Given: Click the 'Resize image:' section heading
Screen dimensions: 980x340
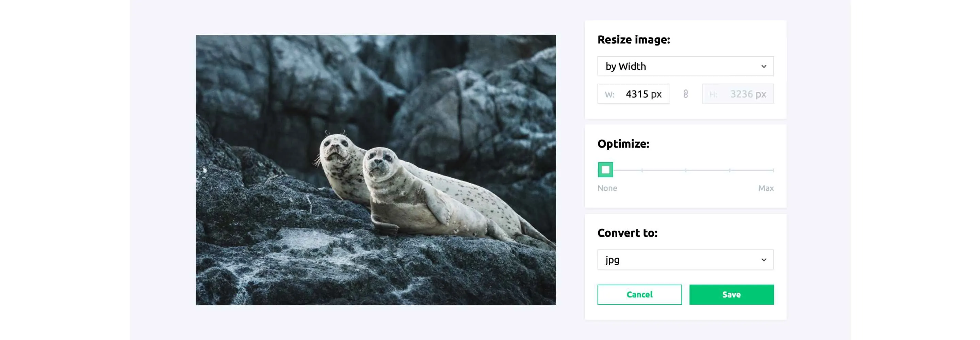Looking at the screenshot, I should pos(634,39).
